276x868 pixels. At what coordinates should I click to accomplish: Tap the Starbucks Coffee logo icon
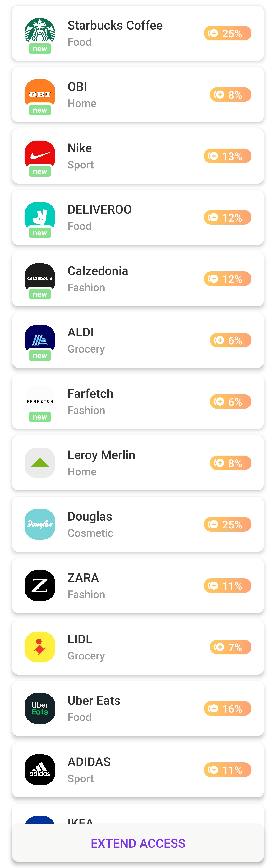(40, 33)
